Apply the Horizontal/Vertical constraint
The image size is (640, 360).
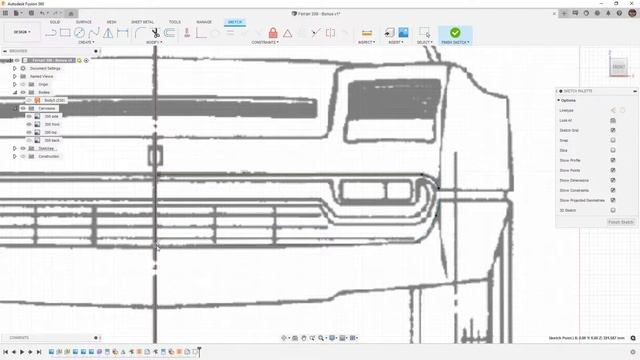coord(201,33)
